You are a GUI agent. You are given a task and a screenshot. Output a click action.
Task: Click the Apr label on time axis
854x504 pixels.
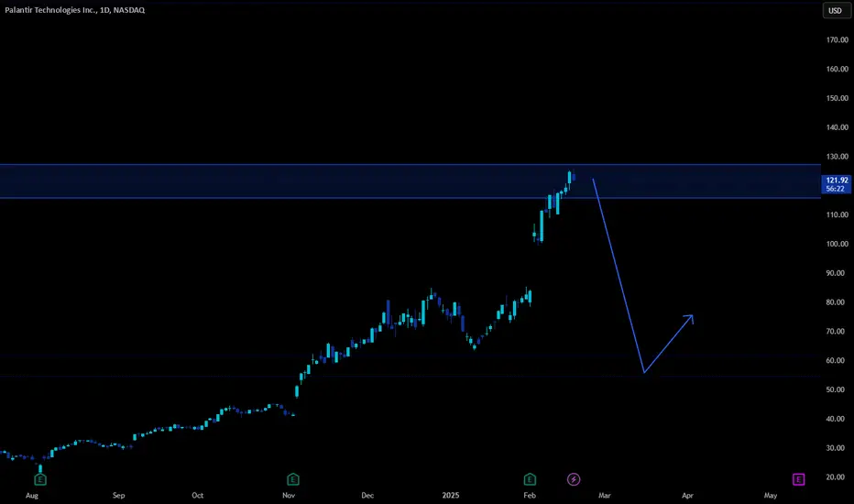pyautogui.click(x=688, y=496)
